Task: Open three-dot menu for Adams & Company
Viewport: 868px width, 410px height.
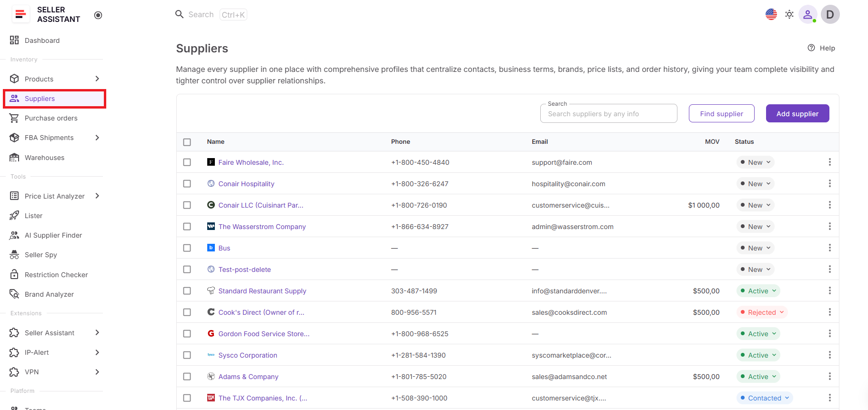Action: click(x=830, y=376)
